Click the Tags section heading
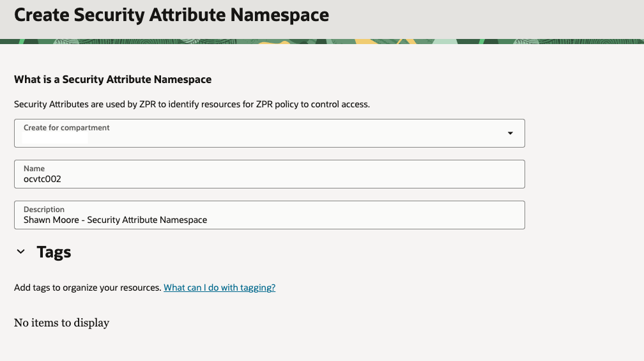Screen dimensions: 644x361 (x=54, y=252)
